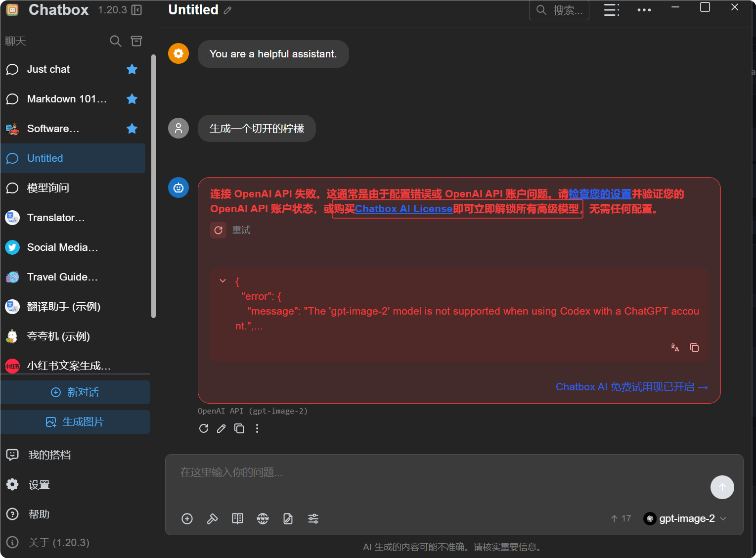Open the Software conversation
This screenshot has width=756, height=558.
[73, 129]
